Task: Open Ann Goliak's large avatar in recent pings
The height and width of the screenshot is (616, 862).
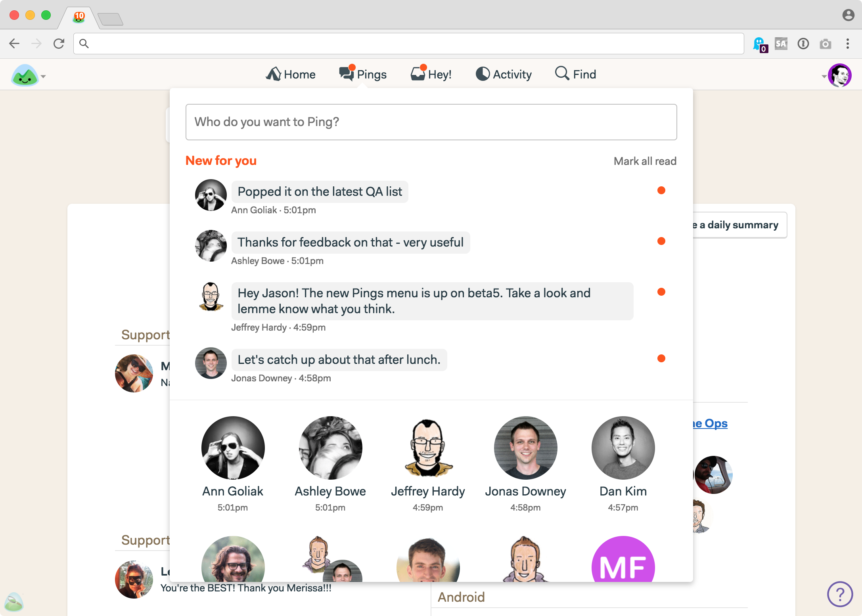Action: coord(233,448)
